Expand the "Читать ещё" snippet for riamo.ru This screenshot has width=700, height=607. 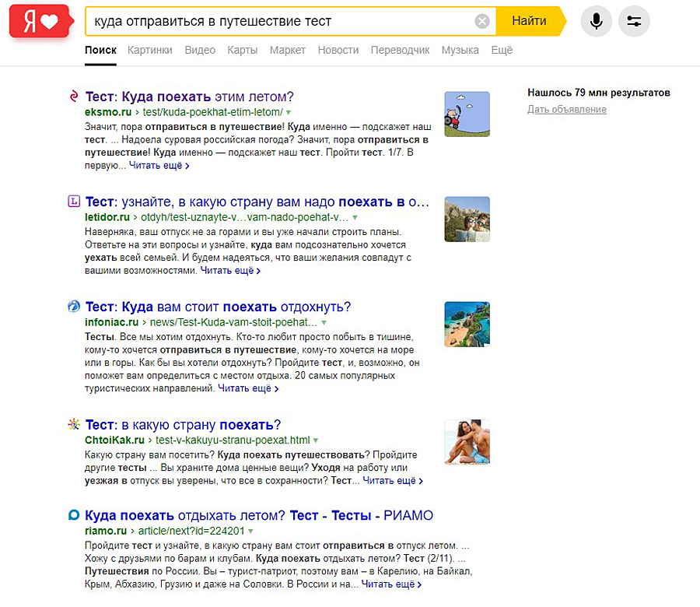click(x=392, y=584)
